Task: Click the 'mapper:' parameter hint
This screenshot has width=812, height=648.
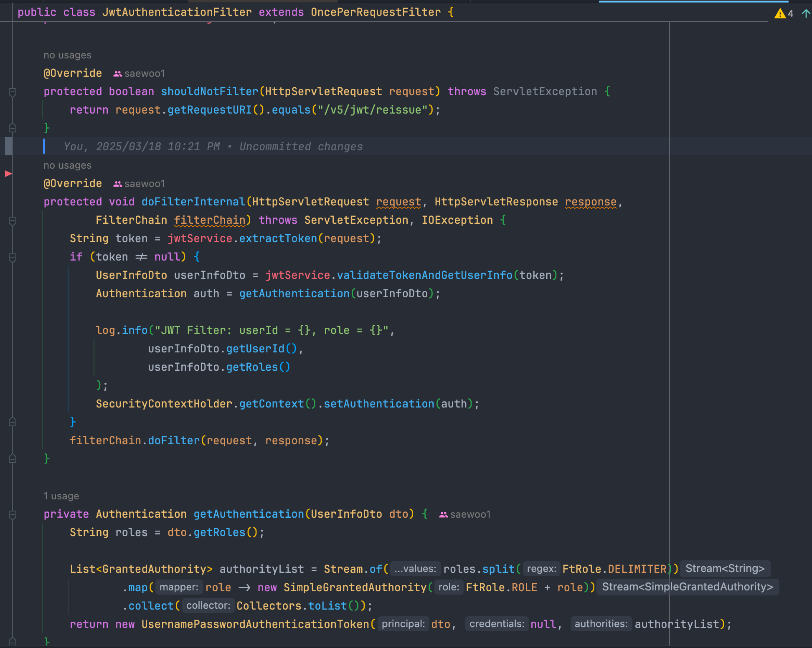Action: 179,587
